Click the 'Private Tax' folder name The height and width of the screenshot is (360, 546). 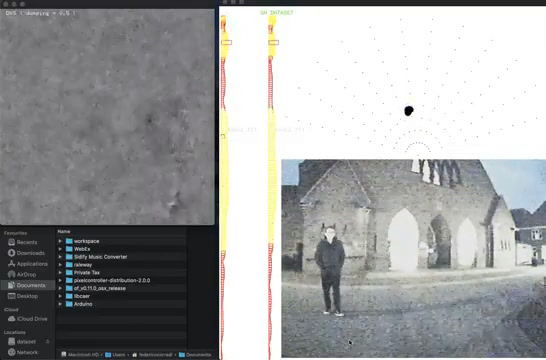[87, 272]
